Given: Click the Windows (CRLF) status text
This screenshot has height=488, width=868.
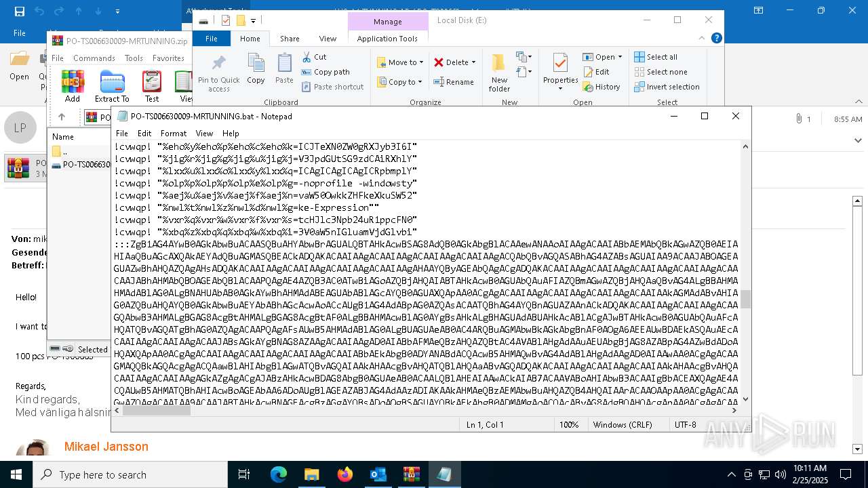Looking at the screenshot, I should coord(623,425).
